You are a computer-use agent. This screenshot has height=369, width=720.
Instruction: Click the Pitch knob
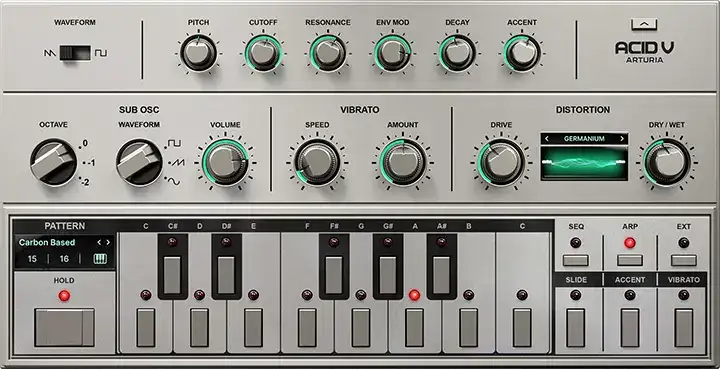(x=198, y=53)
